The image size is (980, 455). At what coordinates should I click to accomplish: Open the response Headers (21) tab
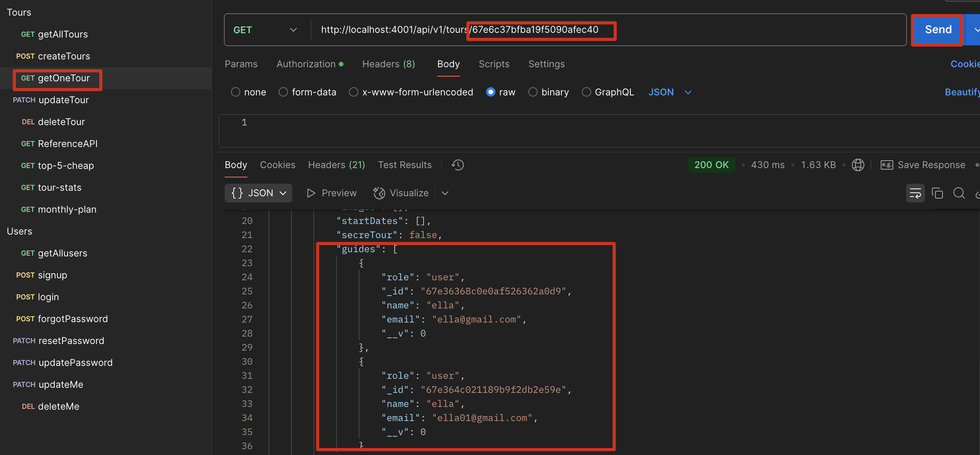coord(336,165)
